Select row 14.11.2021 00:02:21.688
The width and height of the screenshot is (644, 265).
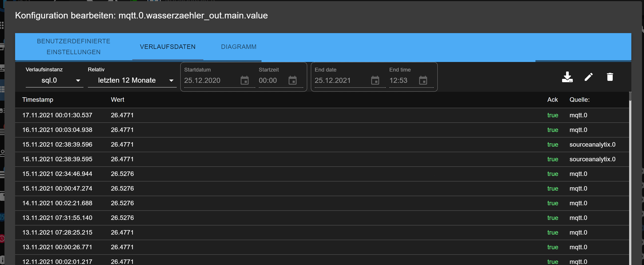(x=322, y=203)
